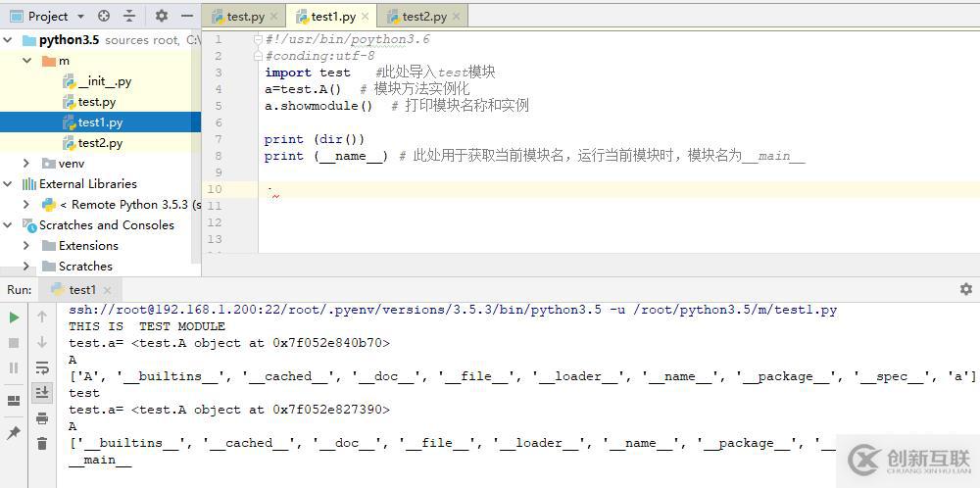Close the test2.py editor tab
The image size is (980, 488).
pos(457,17)
